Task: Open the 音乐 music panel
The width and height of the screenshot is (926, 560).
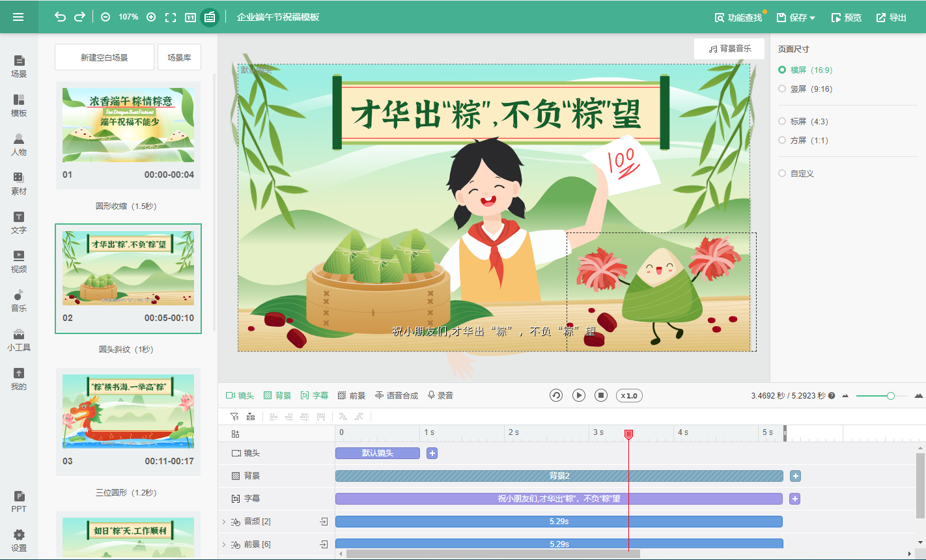Action: tap(19, 300)
